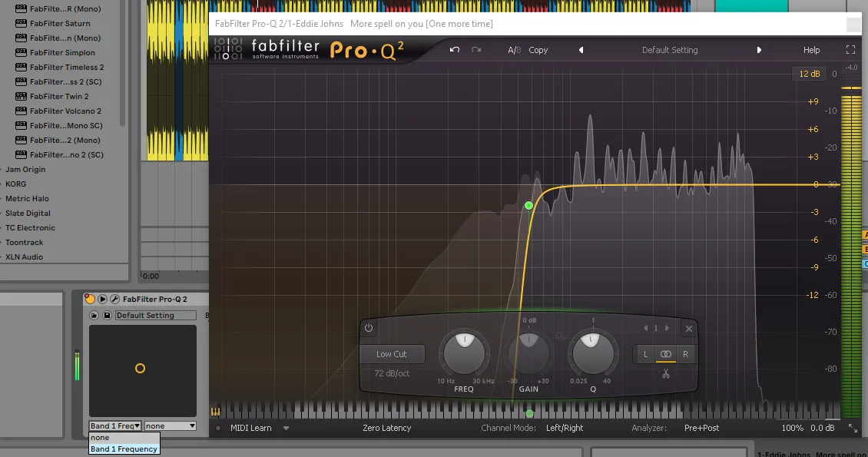Viewport: 868px width, 457px height.
Task: Delete the band with the X button
Action: point(689,329)
